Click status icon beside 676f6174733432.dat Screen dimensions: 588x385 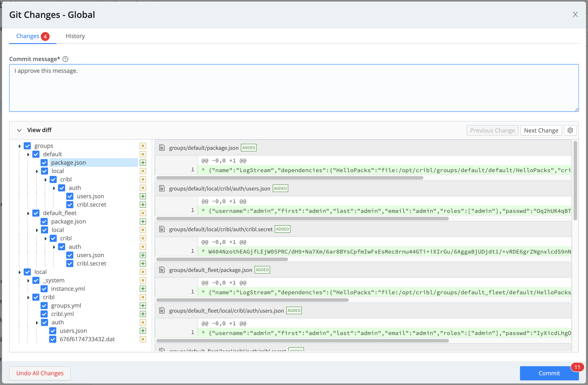pos(143,339)
